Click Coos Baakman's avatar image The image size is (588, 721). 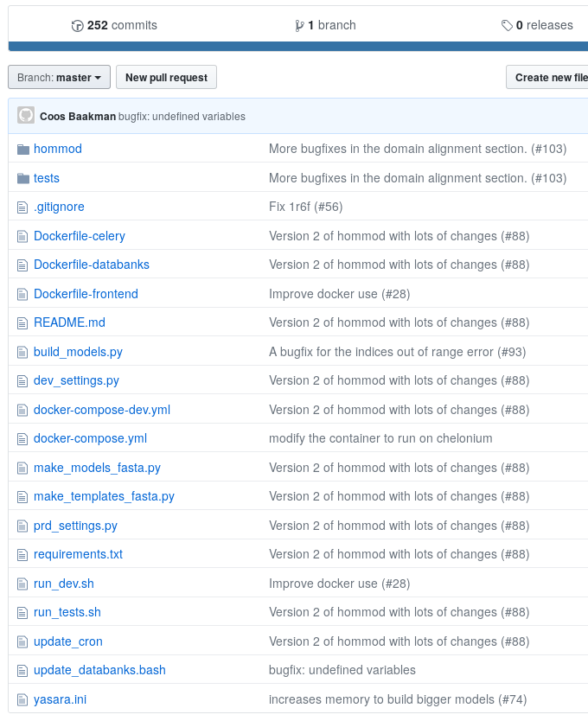(26, 116)
